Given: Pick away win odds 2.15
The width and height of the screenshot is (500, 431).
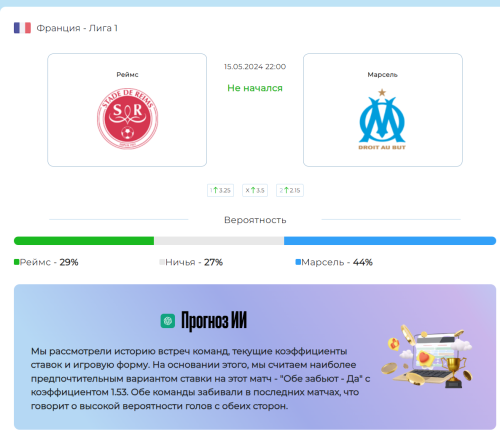Looking at the screenshot, I should coord(290,190).
